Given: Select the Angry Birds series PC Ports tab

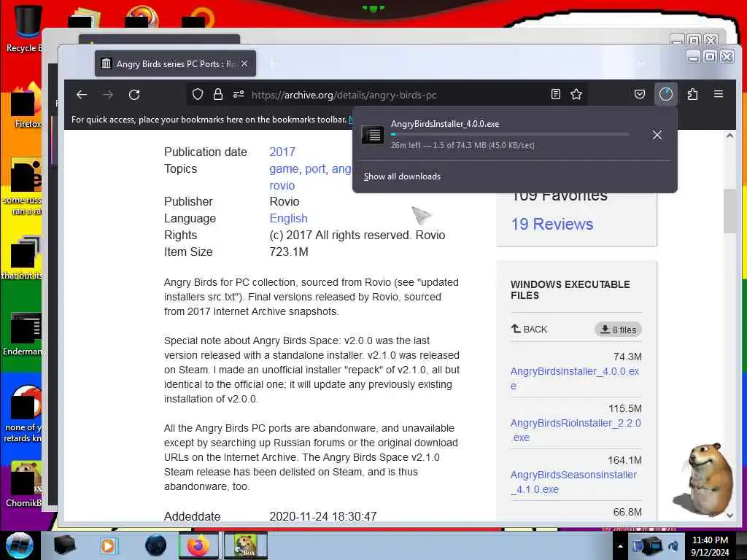Looking at the screenshot, I should [175, 64].
